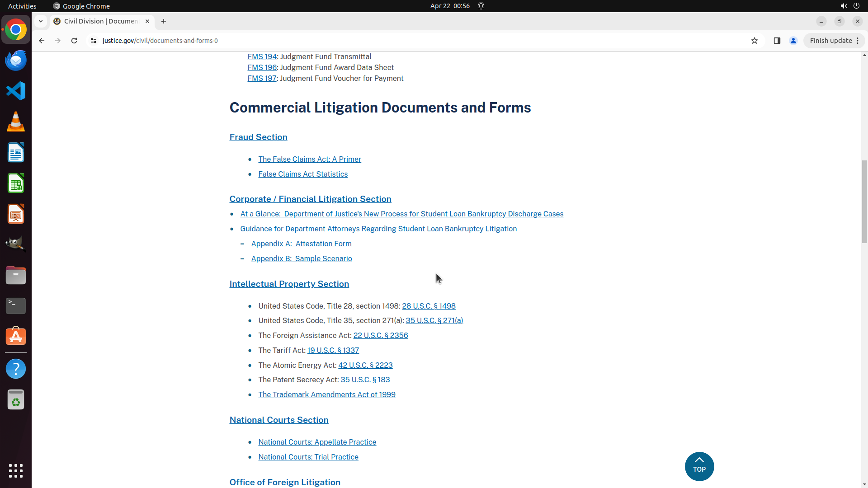Open the system volume menu
Viewport: 868px width, 488px height.
(x=844, y=6)
